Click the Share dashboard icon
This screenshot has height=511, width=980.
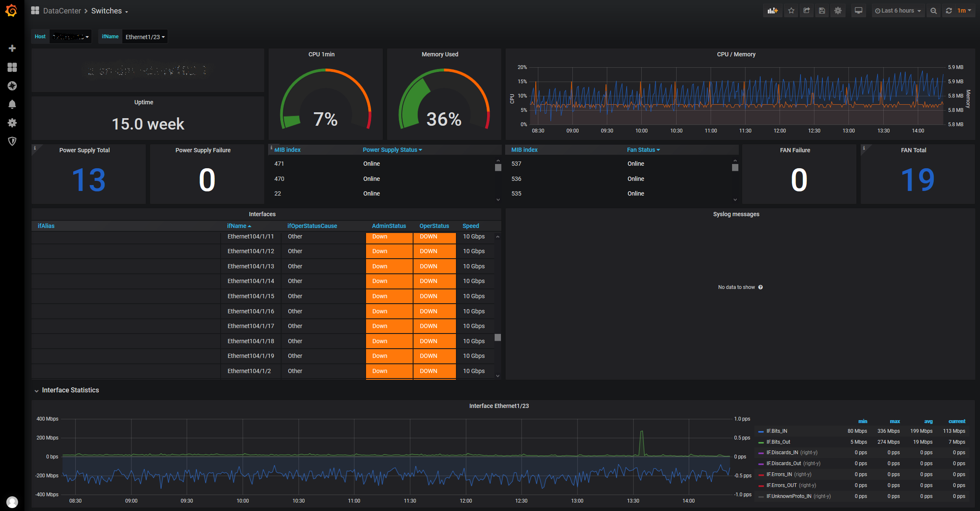(x=806, y=11)
